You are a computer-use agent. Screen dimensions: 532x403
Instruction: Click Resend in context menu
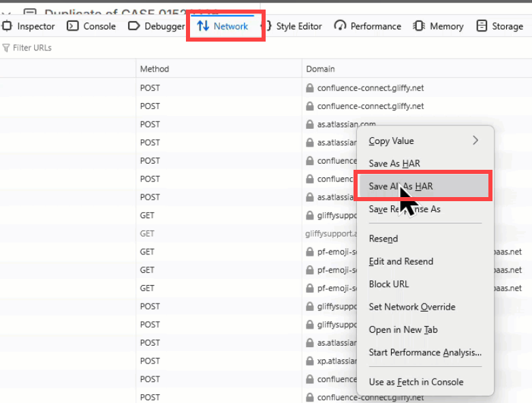click(x=383, y=239)
